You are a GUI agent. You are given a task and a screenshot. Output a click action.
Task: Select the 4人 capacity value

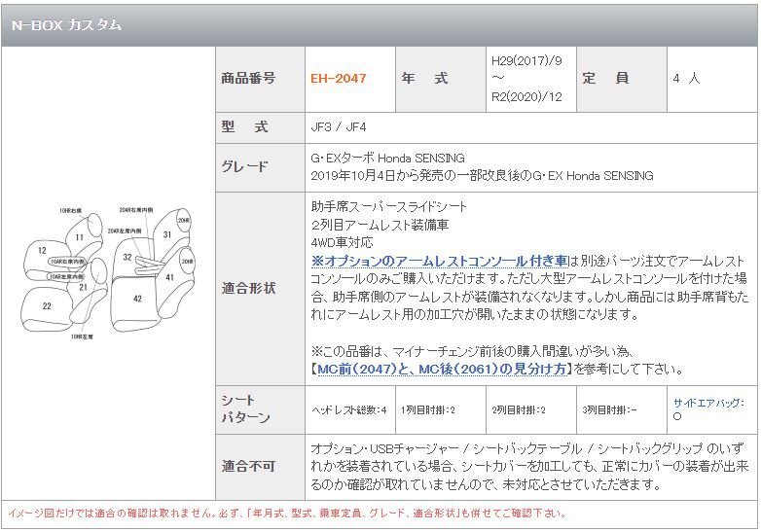686,78
